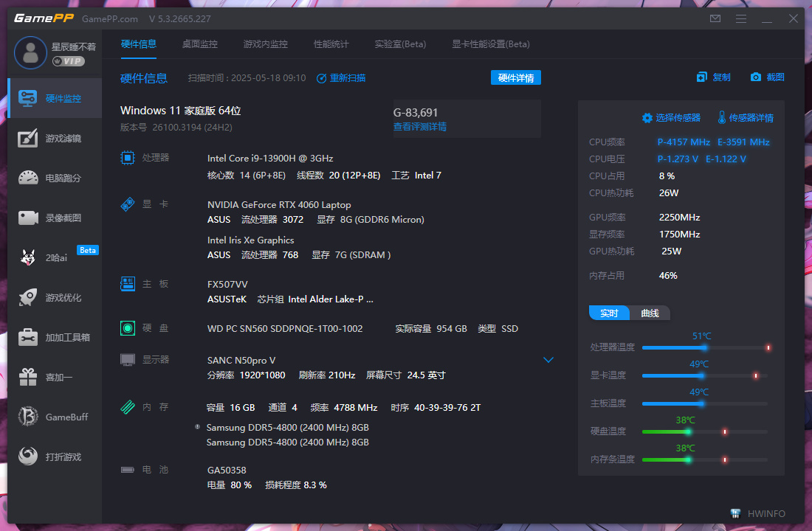
Task: Open the 录像截图 camera icon
Action: click(x=28, y=218)
